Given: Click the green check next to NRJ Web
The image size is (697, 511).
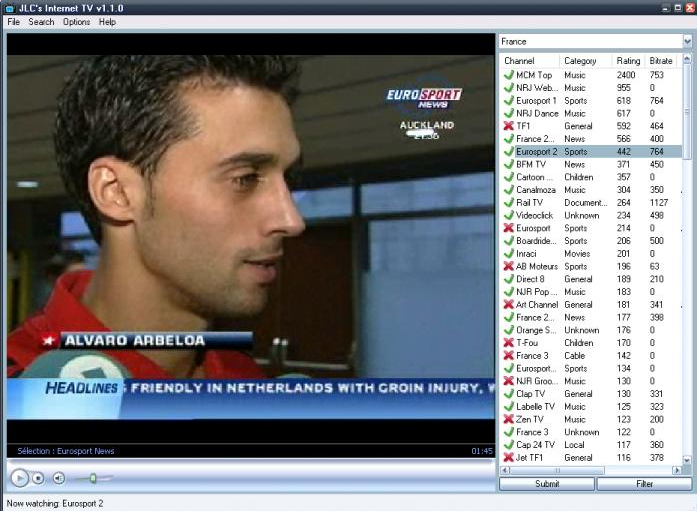Looking at the screenshot, I should 509,88.
